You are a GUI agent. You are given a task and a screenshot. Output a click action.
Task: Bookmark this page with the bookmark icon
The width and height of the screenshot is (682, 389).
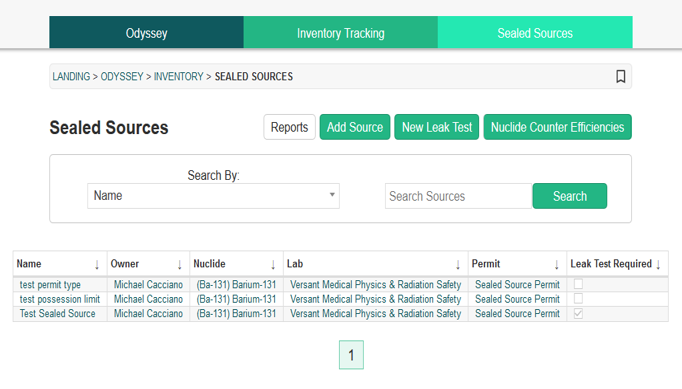(x=621, y=77)
